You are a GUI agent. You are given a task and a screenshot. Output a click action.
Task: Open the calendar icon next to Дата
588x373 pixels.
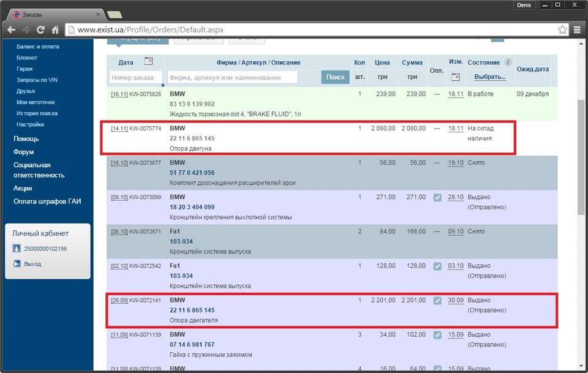pyautogui.click(x=148, y=61)
